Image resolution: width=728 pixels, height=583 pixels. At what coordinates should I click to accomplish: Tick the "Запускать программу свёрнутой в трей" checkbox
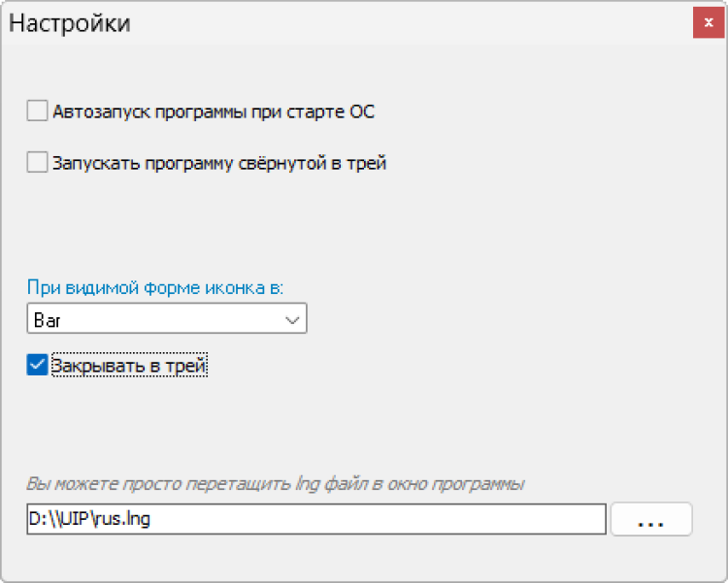point(37,163)
